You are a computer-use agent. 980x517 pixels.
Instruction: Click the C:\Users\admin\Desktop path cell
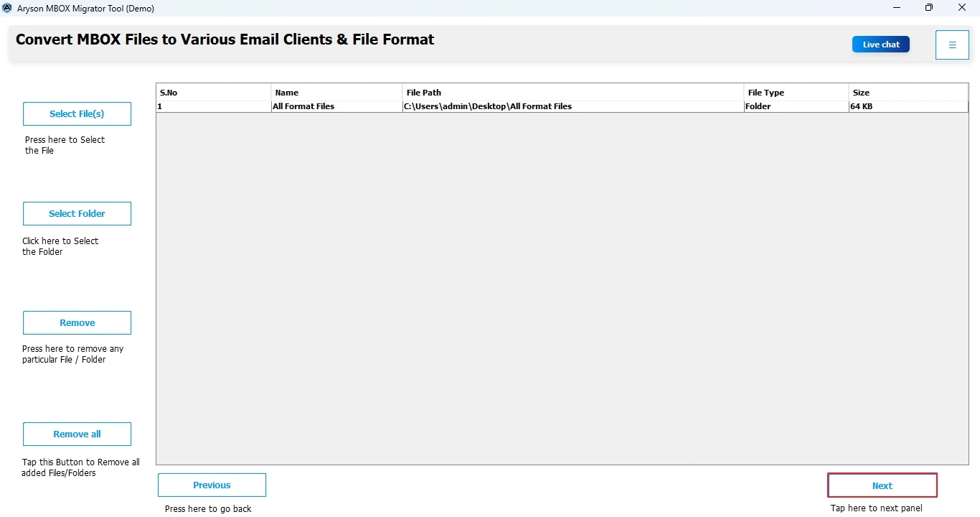488,106
